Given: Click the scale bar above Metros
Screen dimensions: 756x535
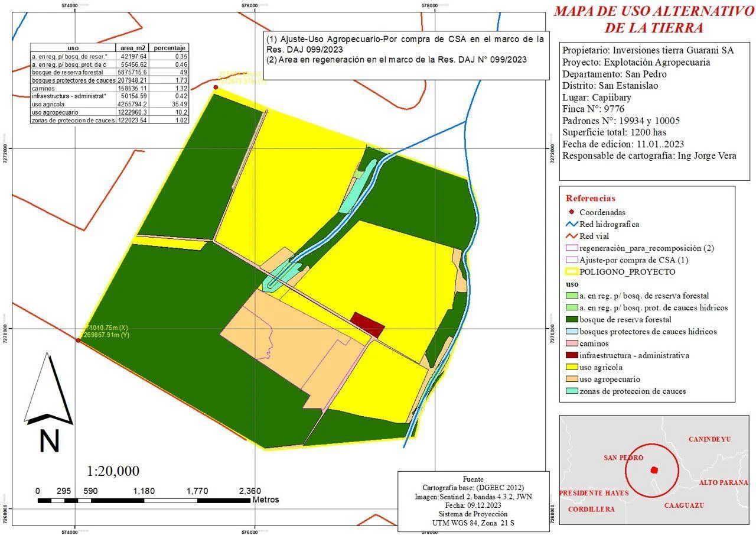Looking at the screenshot, I should pos(144,501).
